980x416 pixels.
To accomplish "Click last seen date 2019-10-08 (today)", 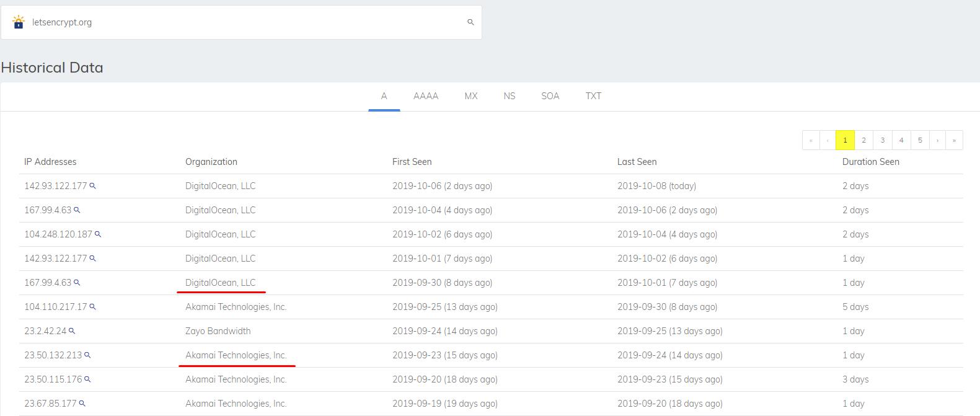I will 657,186.
